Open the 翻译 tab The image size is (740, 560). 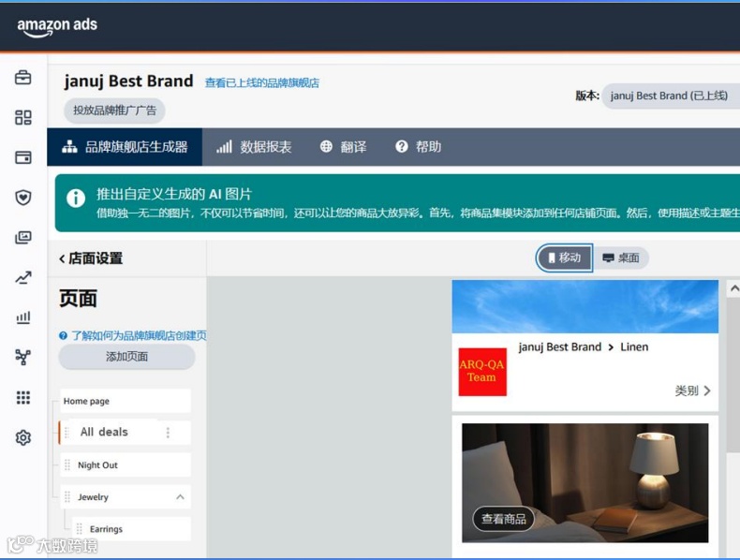(x=343, y=147)
